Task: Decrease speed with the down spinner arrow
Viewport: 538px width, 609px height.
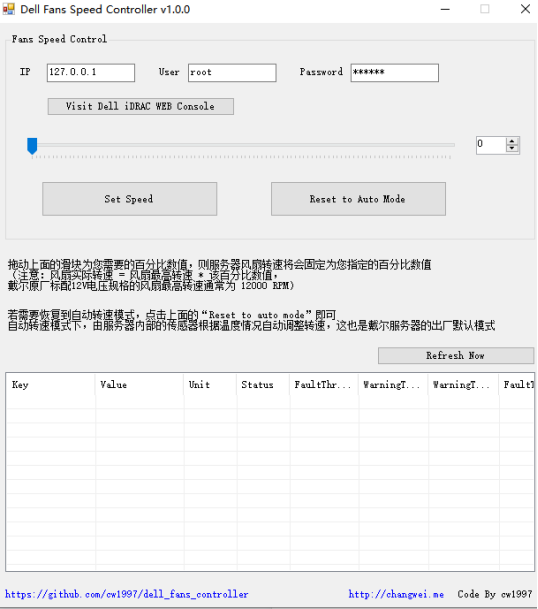Action: (512, 148)
